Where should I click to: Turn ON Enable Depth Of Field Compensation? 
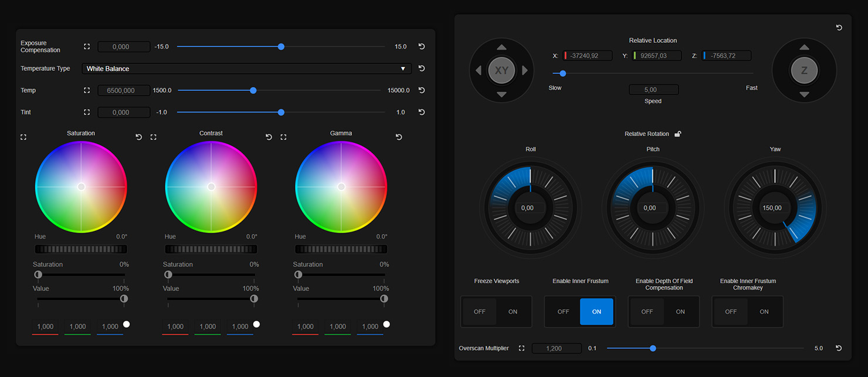(x=680, y=312)
